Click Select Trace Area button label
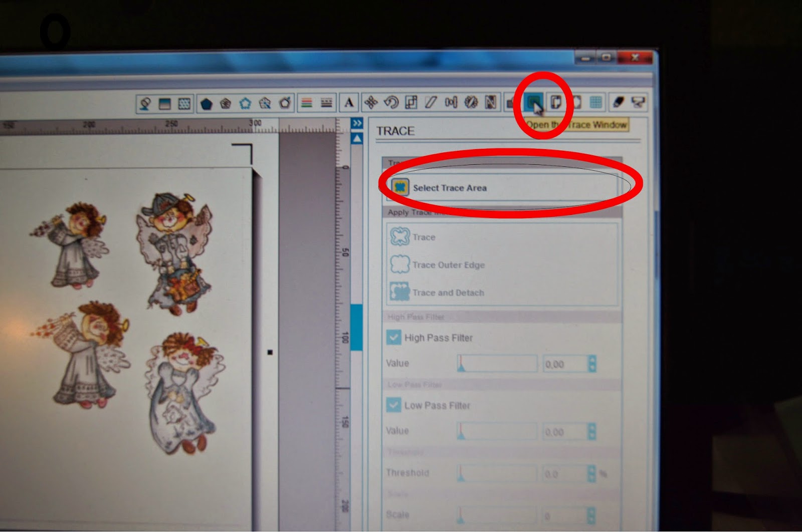802x532 pixels. [x=450, y=188]
